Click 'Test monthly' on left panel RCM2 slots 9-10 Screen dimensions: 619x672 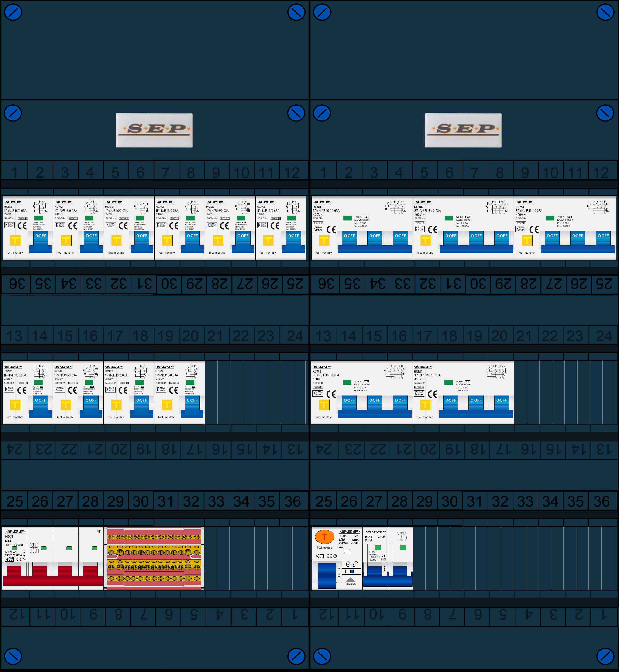point(217,252)
